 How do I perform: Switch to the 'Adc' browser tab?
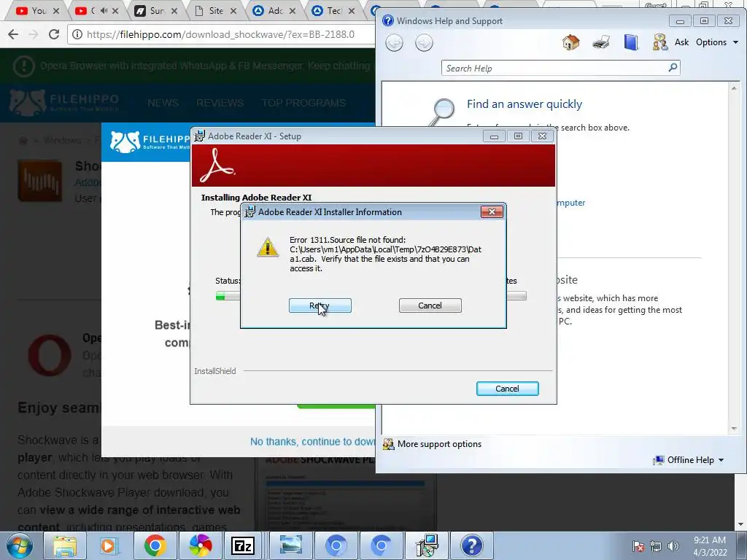tap(274, 11)
